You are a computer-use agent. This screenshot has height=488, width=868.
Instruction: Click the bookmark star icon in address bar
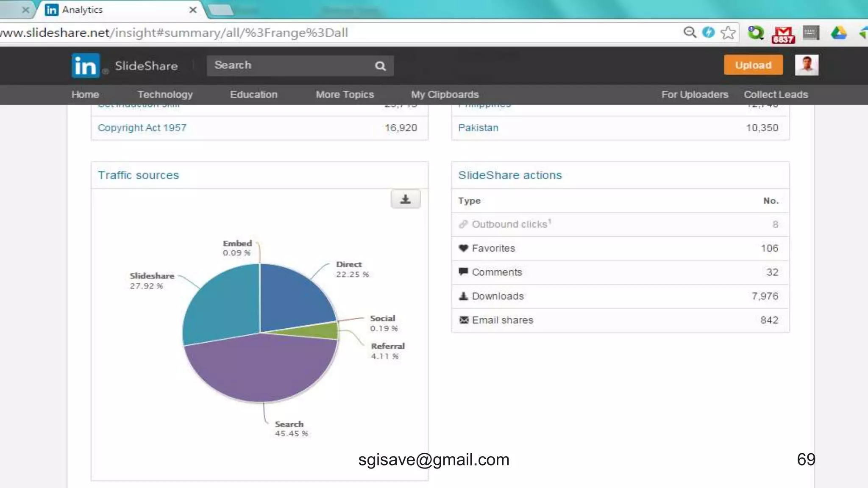(728, 33)
